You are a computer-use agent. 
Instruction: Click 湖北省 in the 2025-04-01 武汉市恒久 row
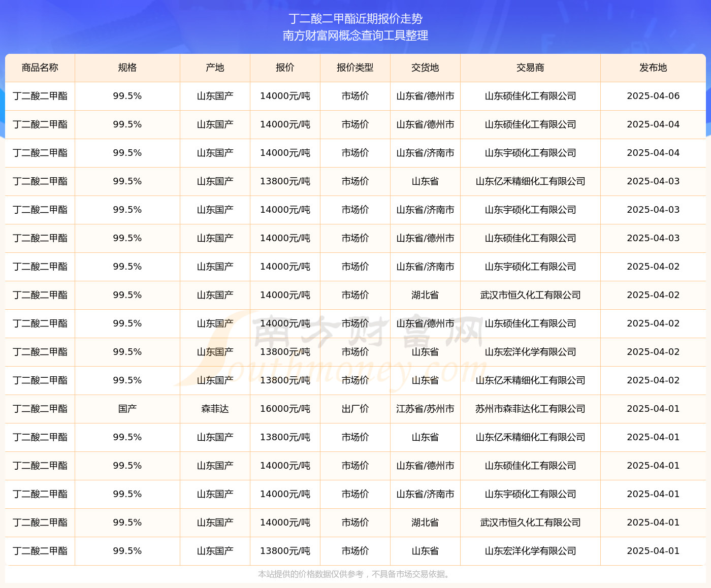(x=425, y=522)
